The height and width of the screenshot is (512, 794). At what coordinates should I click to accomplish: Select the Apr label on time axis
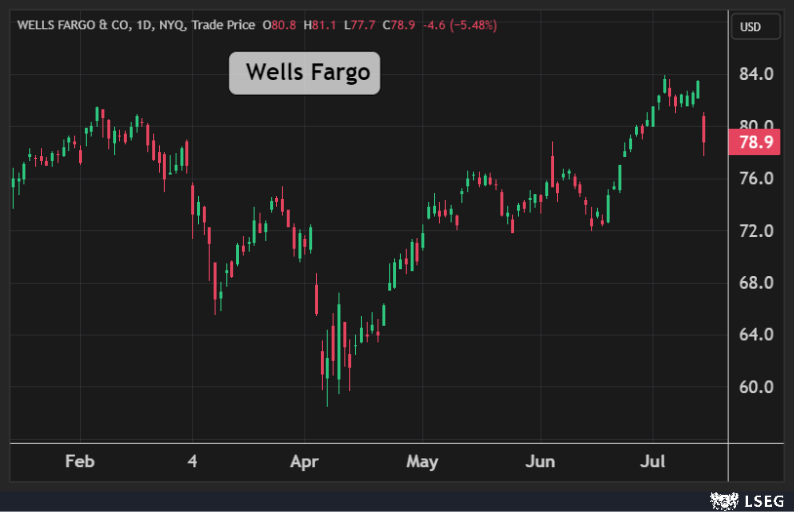tap(304, 462)
